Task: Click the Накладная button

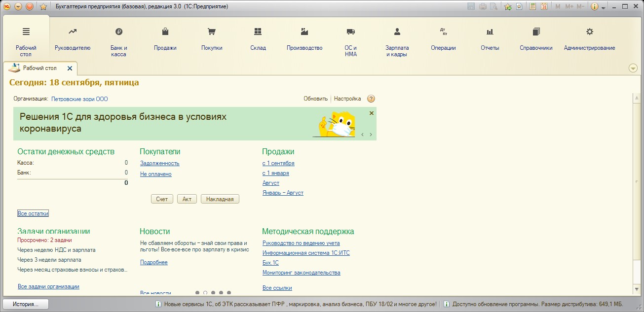Action: pyautogui.click(x=220, y=199)
